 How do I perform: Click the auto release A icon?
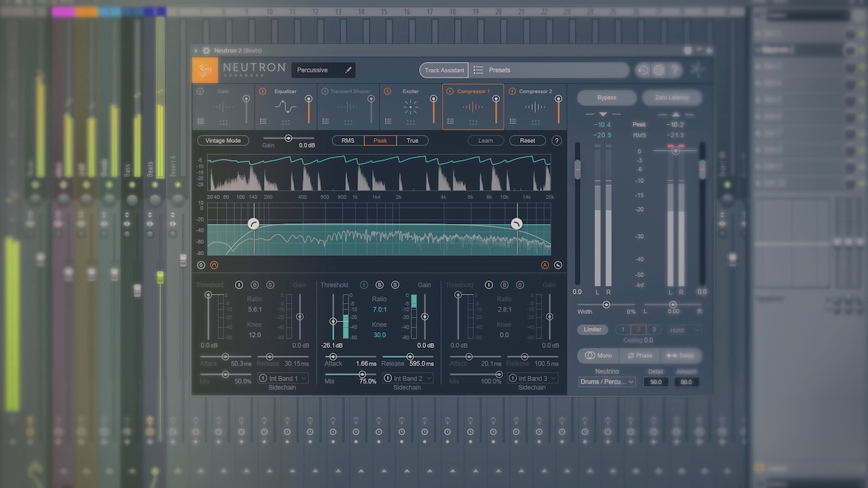[x=545, y=265]
